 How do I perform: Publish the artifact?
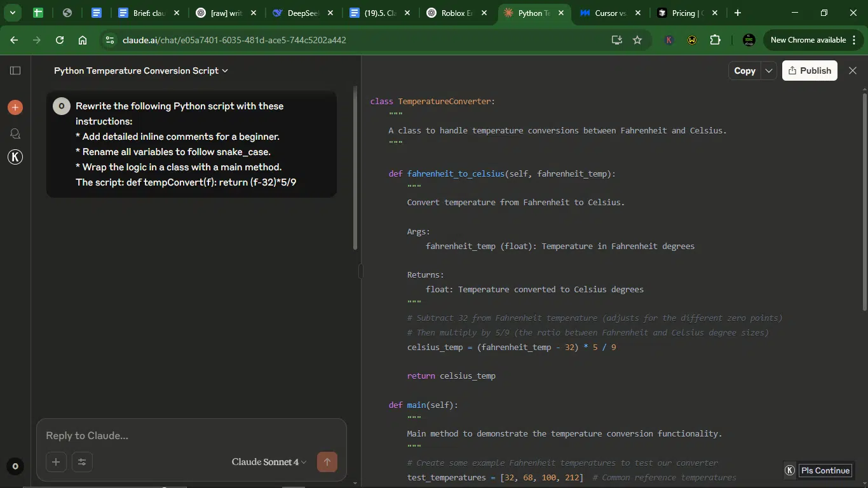point(810,71)
